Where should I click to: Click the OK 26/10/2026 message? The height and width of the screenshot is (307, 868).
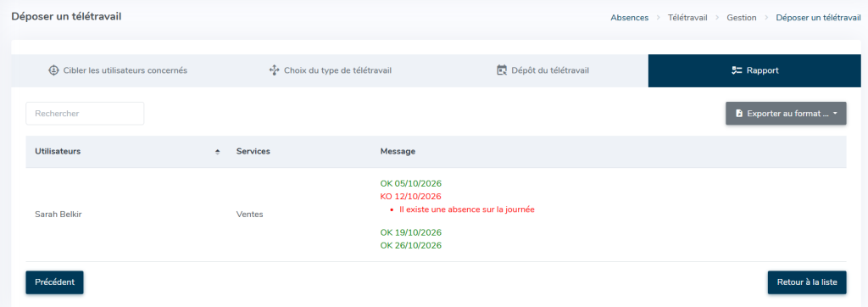click(x=411, y=245)
